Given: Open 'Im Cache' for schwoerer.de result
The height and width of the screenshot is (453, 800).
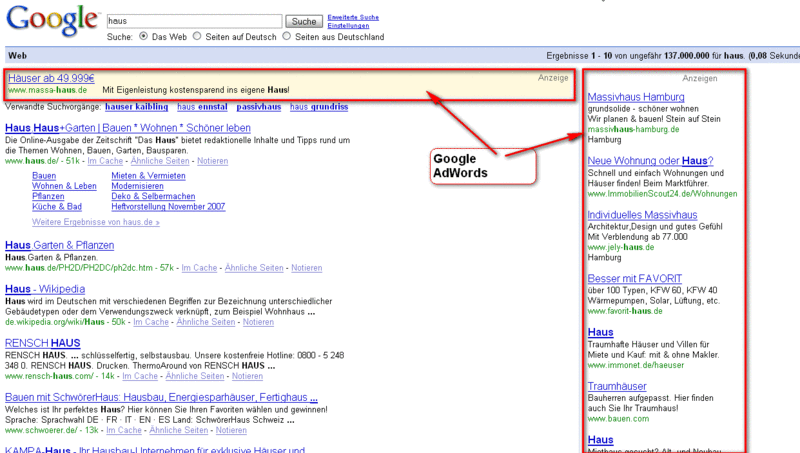Looking at the screenshot, I should click(124, 430).
